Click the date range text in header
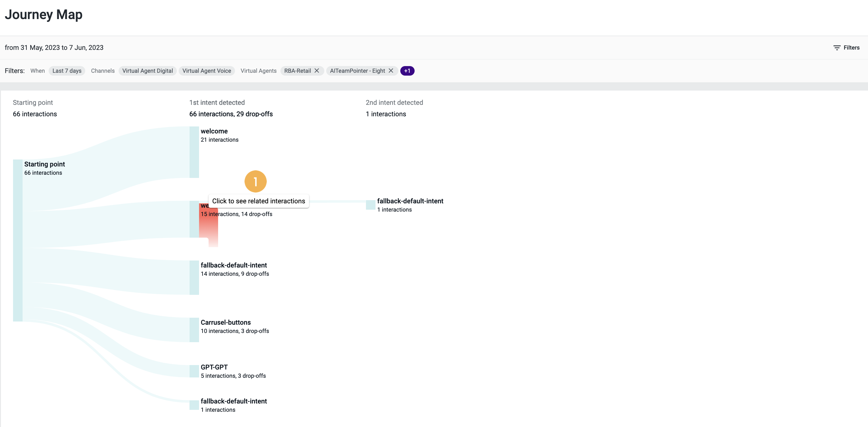Screen dimensions: 868x427 54,47
